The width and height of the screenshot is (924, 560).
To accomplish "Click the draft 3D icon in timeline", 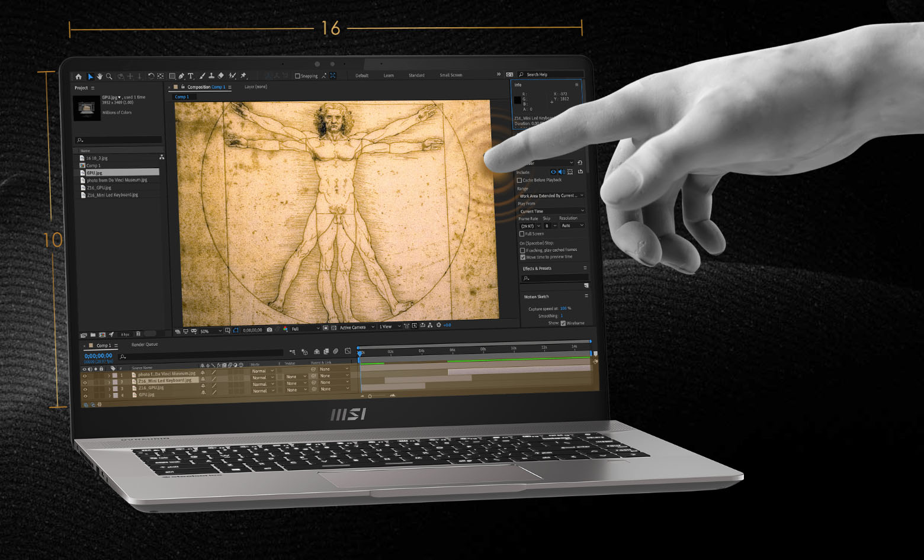I will coord(305,352).
